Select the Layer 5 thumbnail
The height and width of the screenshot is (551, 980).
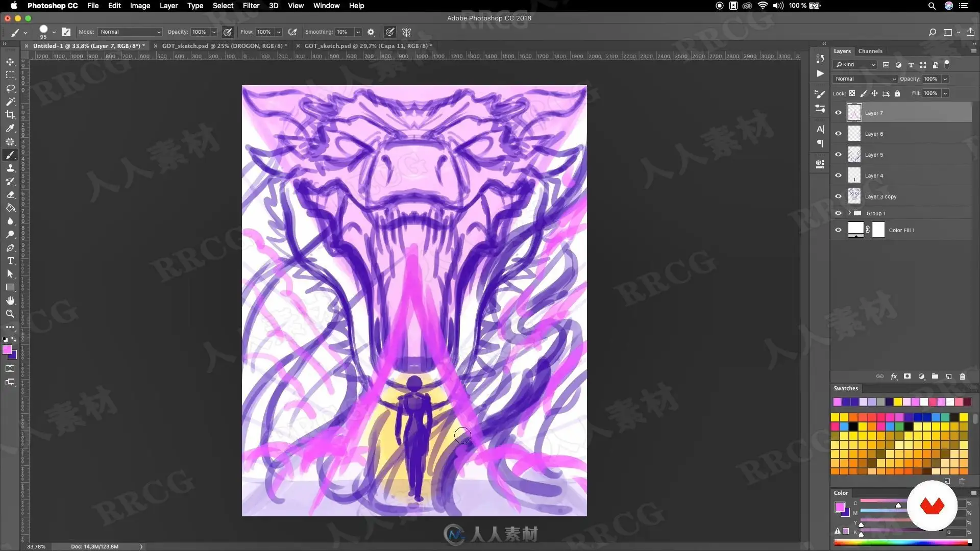click(854, 155)
